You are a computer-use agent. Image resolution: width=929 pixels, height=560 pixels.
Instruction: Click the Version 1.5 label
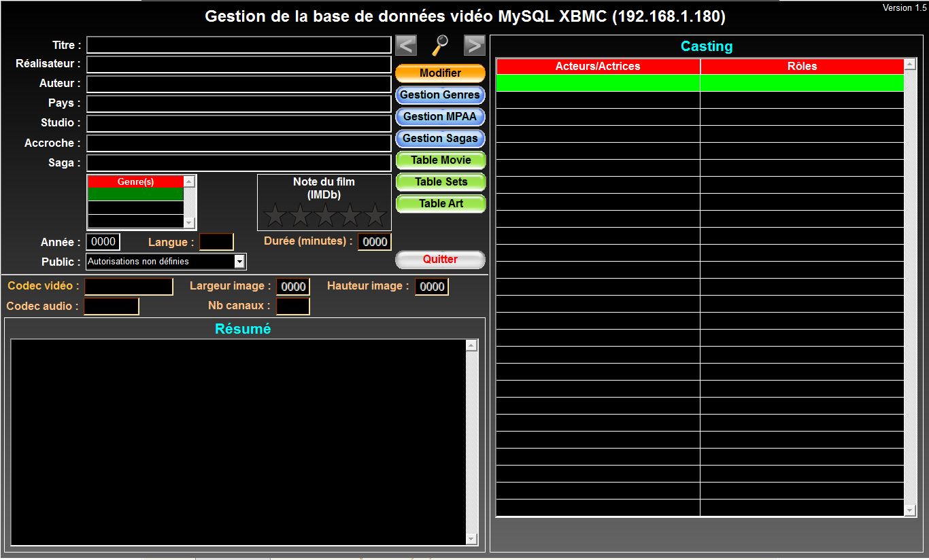(x=905, y=7)
